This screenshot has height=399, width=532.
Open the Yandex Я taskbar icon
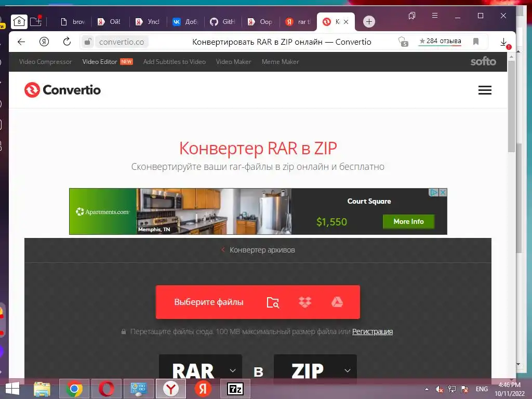click(203, 389)
